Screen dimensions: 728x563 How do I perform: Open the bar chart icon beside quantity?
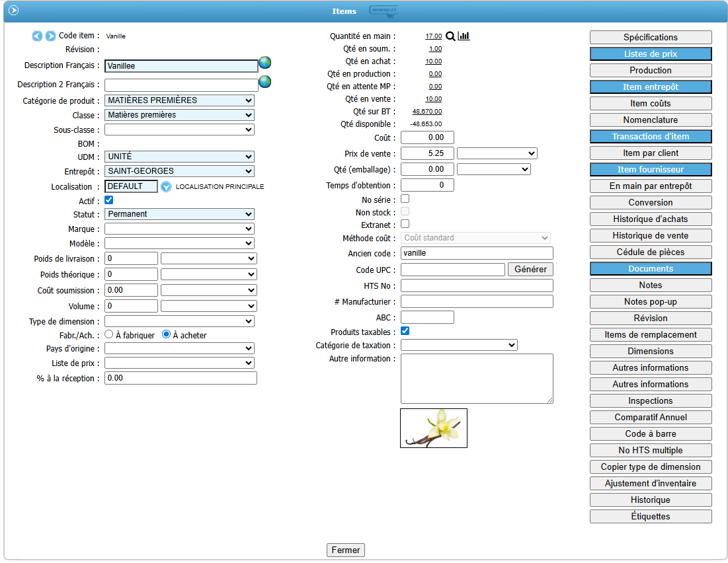click(x=464, y=36)
